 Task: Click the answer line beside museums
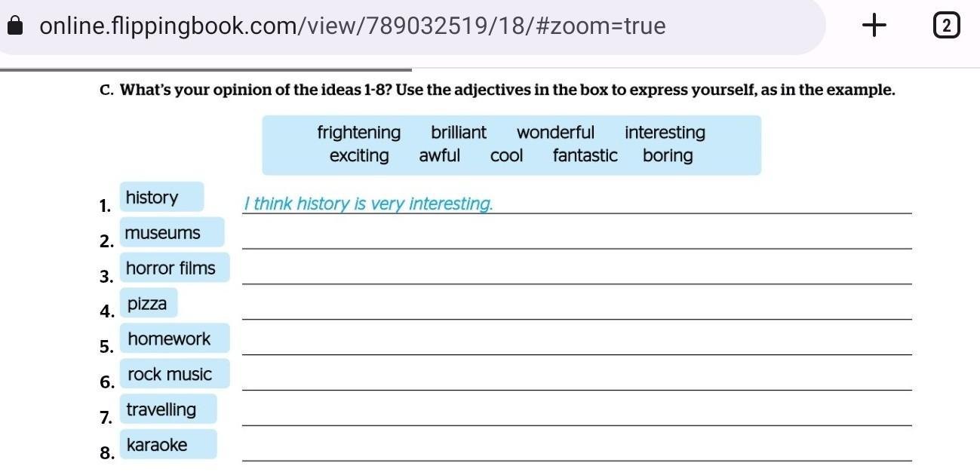[576, 241]
